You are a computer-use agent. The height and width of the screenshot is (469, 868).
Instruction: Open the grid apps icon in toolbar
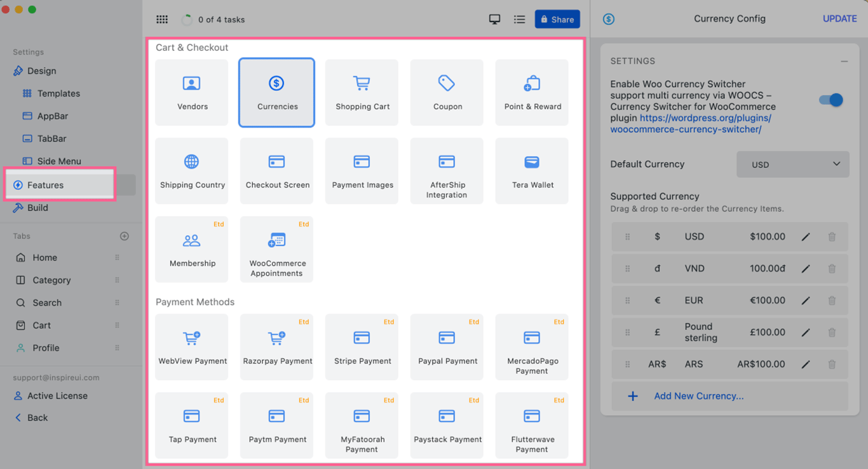pyautogui.click(x=162, y=20)
